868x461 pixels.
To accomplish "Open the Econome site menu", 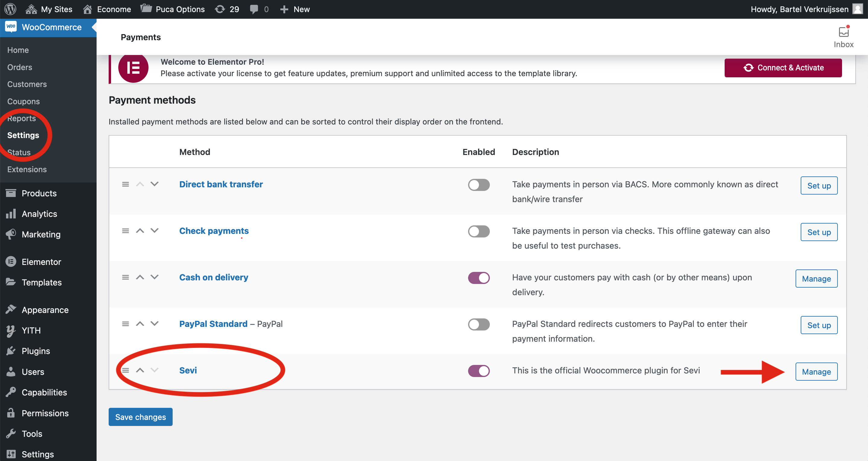I will [x=107, y=9].
